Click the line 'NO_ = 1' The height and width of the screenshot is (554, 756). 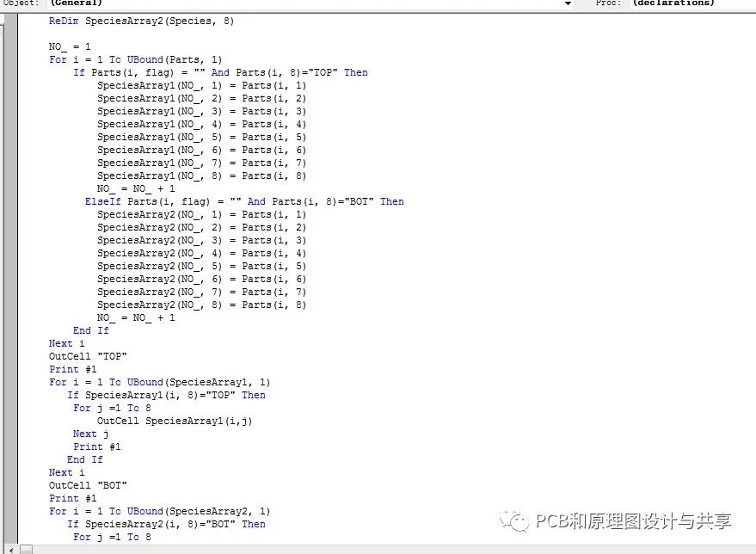[70, 46]
